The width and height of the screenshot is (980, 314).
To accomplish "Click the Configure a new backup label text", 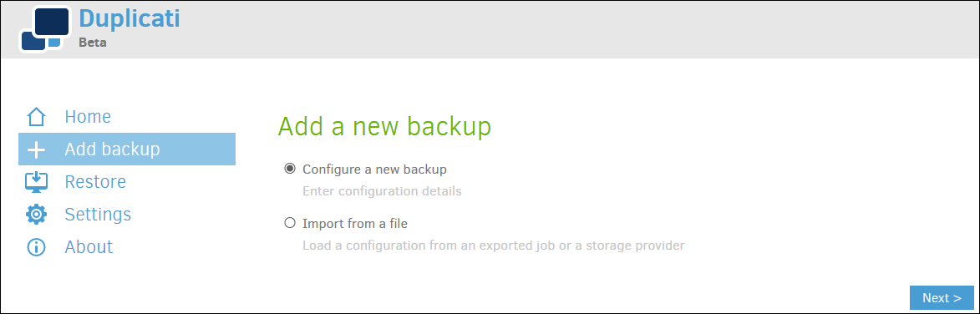I will 374,170.
